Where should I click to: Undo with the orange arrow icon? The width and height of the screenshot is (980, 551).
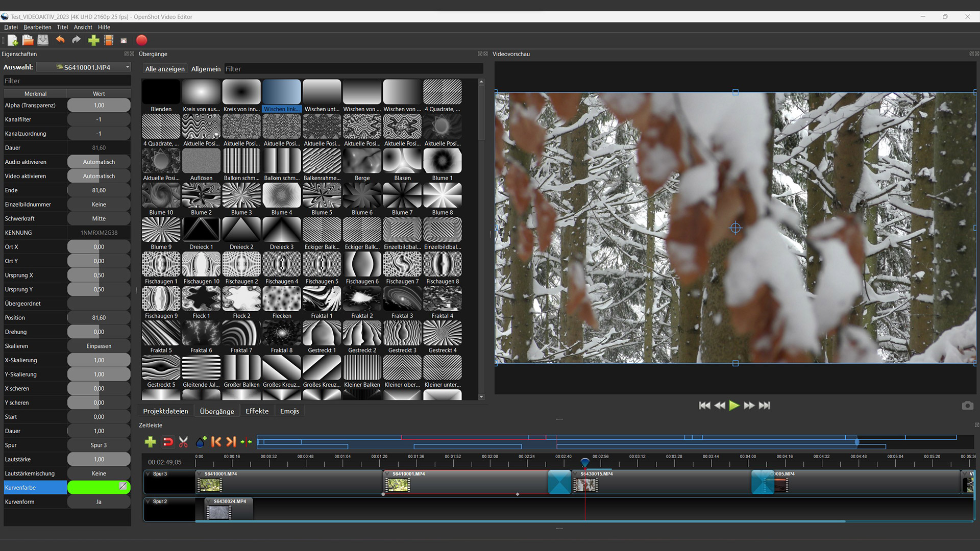point(60,40)
